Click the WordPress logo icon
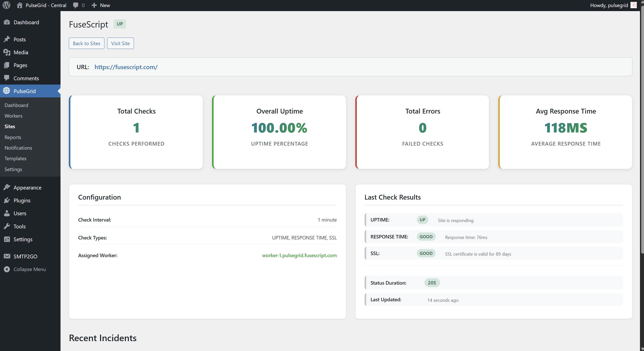The height and width of the screenshot is (351, 644). (6, 5)
